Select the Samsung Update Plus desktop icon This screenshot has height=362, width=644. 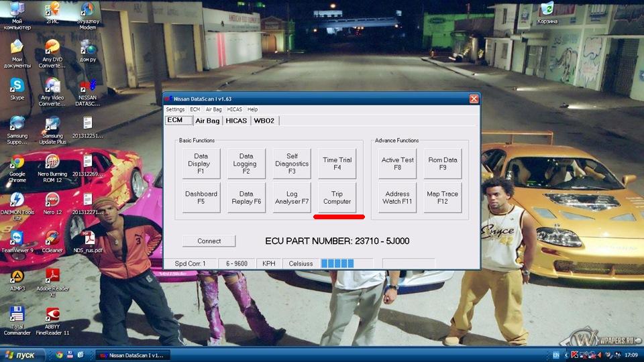[x=52, y=130]
